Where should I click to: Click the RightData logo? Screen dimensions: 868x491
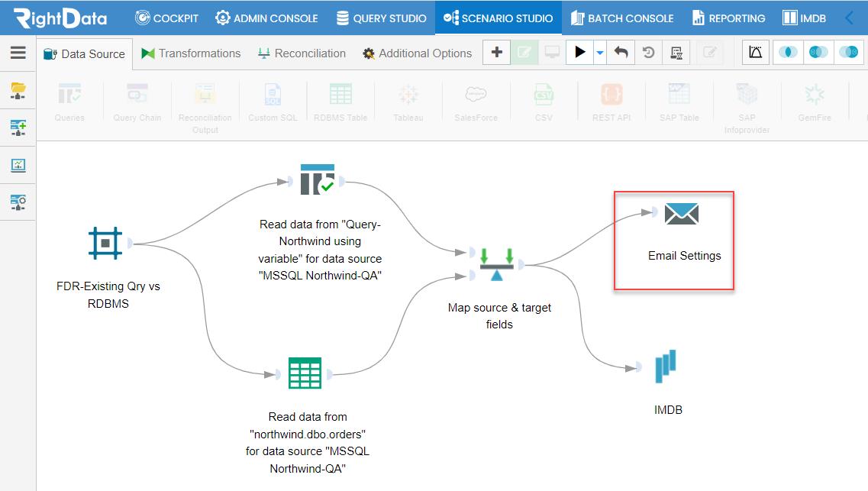(60, 18)
